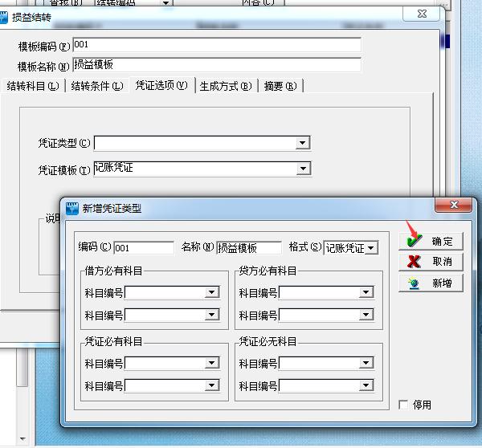Expand first 科目编号 dropdown under 借方必有科目

pos(212,292)
